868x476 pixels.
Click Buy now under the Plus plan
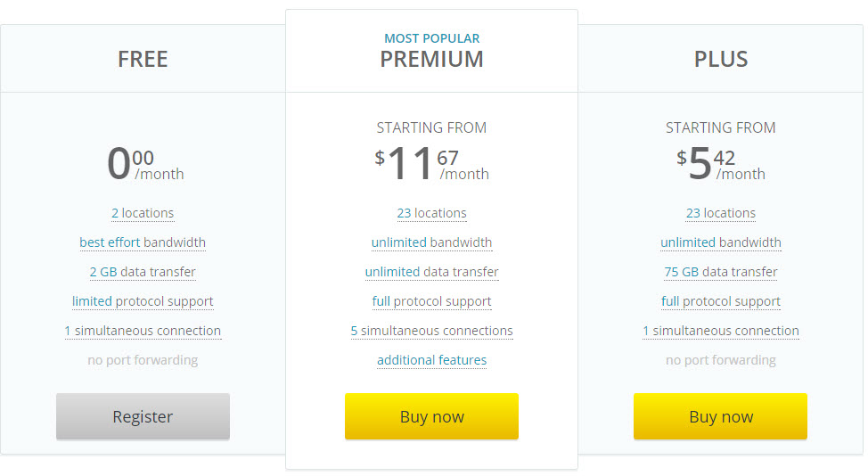[721, 416]
